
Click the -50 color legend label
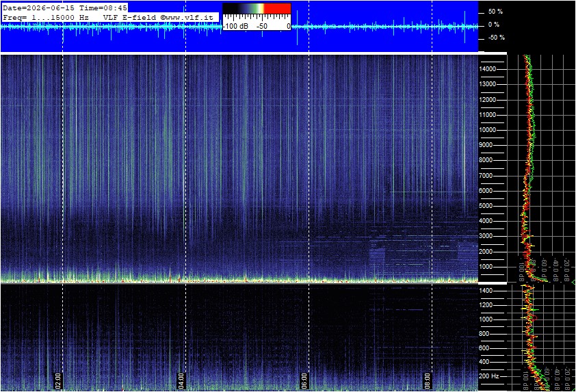(262, 26)
